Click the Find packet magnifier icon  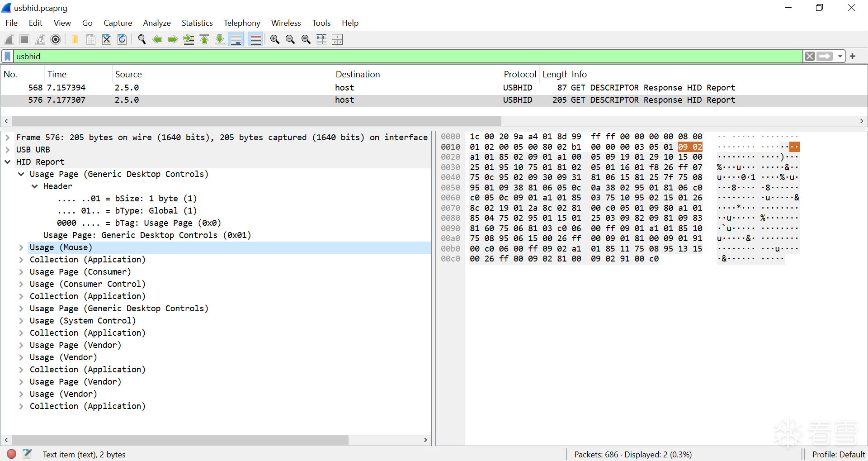coord(142,40)
